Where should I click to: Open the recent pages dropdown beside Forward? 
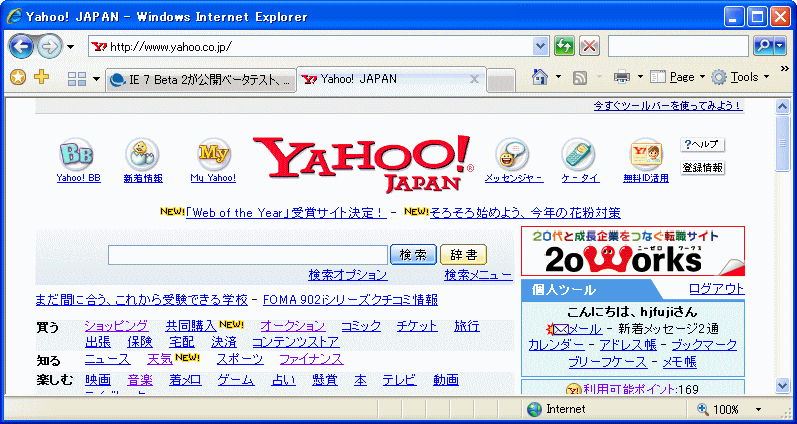[x=70, y=47]
